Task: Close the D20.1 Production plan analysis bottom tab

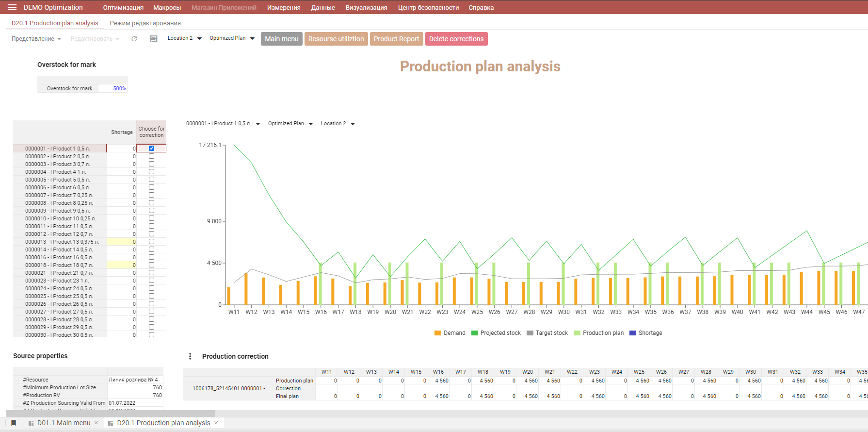Action: tap(216, 423)
